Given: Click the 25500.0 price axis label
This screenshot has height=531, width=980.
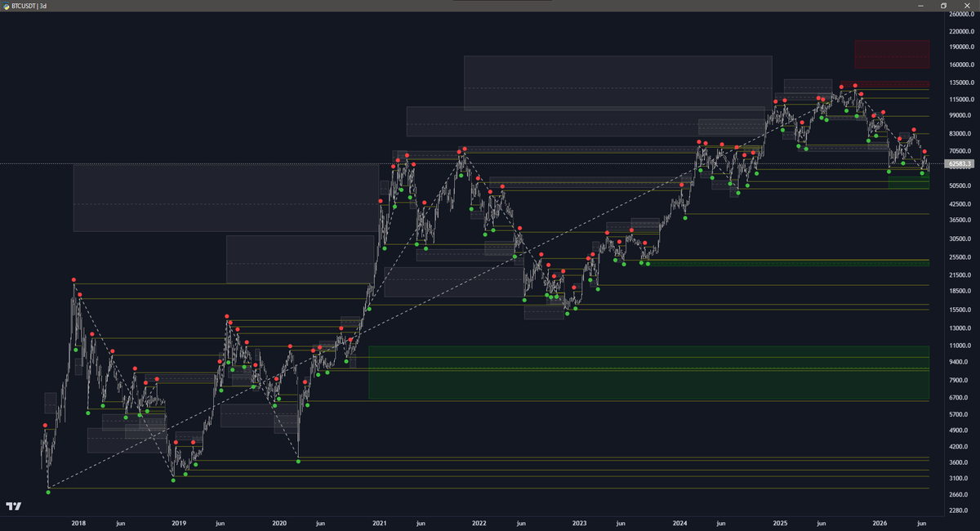Looking at the screenshot, I should click(x=960, y=257).
